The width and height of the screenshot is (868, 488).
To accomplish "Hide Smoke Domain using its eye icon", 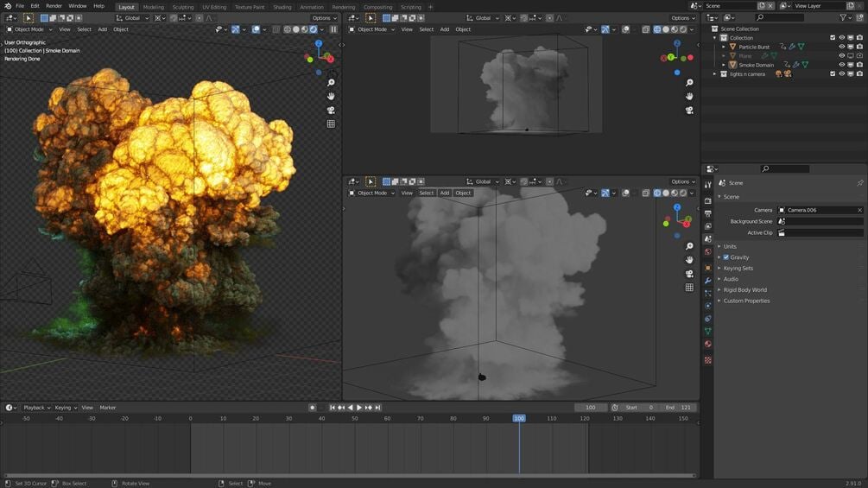I will pyautogui.click(x=841, y=65).
